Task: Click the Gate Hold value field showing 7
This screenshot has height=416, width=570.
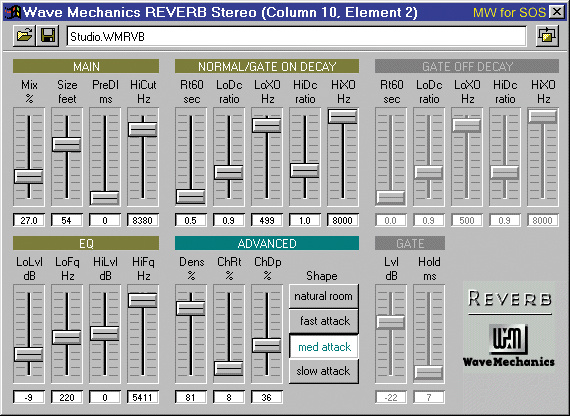Action: coord(429,397)
